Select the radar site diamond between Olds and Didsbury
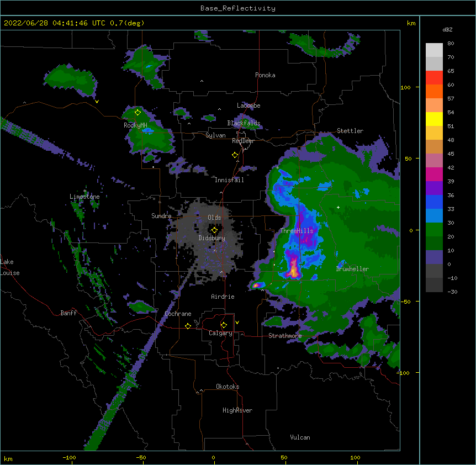Viewport: 476px width, 465px height. (x=214, y=230)
